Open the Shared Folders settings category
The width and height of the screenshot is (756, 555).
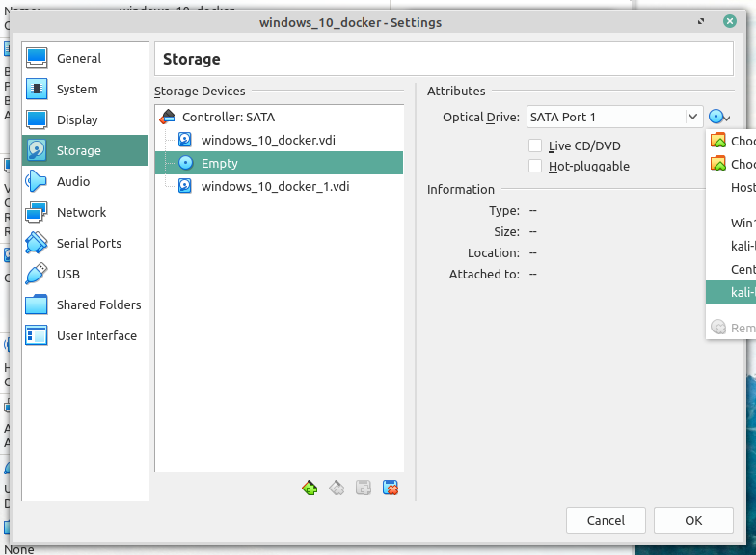pyautogui.click(x=85, y=304)
